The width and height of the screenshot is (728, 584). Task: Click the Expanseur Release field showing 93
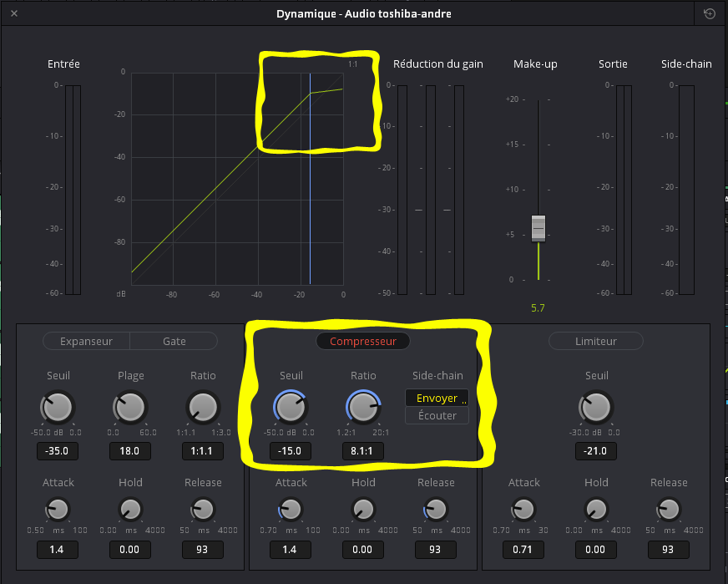coord(203,550)
